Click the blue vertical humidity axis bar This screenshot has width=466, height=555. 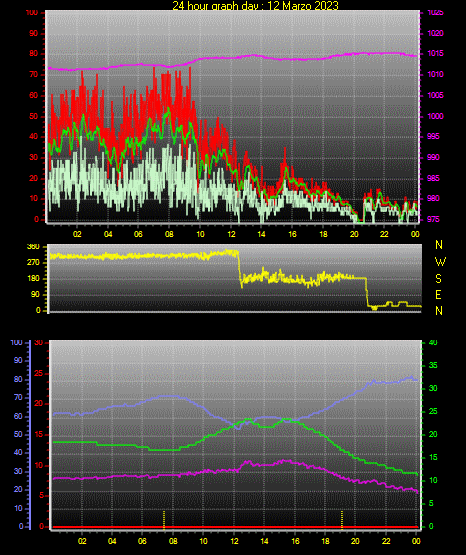[x=30, y=435]
